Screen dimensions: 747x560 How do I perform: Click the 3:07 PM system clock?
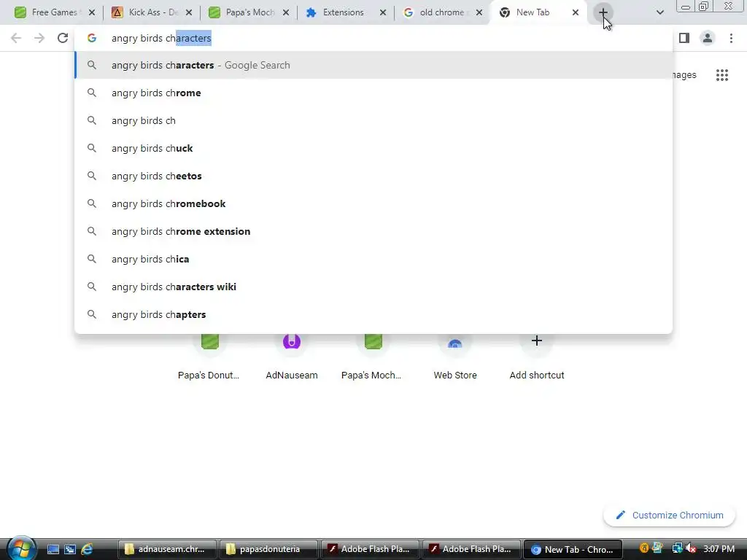tap(719, 549)
